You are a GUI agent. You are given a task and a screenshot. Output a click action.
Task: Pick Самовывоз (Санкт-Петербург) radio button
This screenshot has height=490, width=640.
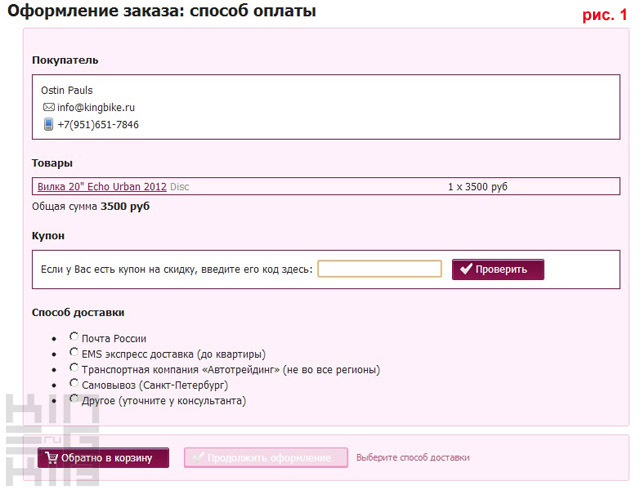74,383
